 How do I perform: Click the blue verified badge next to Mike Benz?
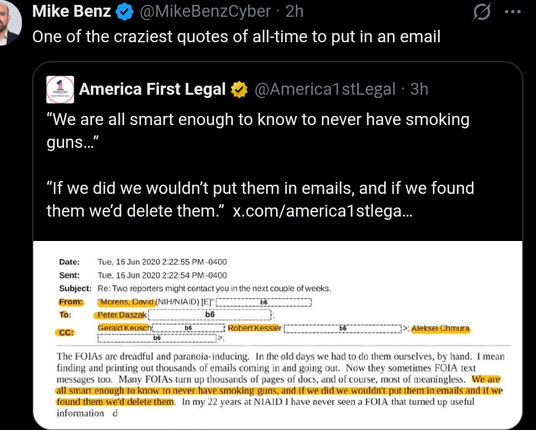tap(124, 12)
